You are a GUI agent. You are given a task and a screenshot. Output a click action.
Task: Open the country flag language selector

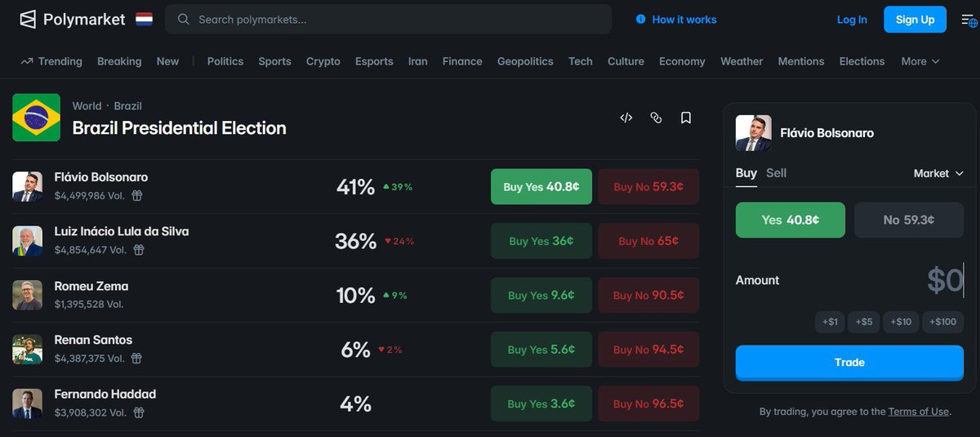[x=145, y=19]
